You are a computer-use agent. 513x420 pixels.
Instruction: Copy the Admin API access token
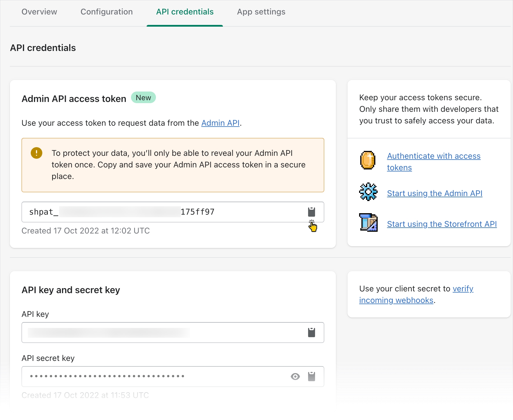311,212
